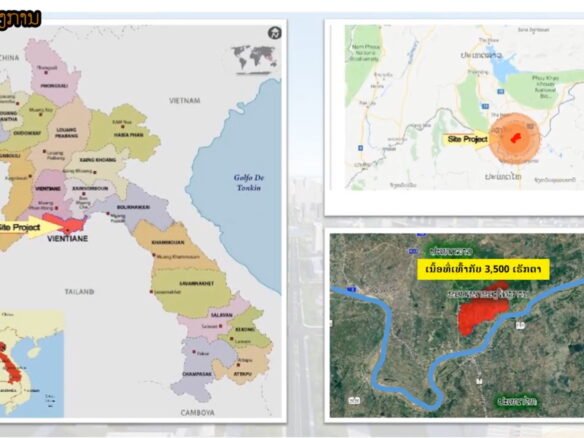Click the green label at satellite map top
The width and height of the screenshot is (584, 438).
tap(451, 251)
